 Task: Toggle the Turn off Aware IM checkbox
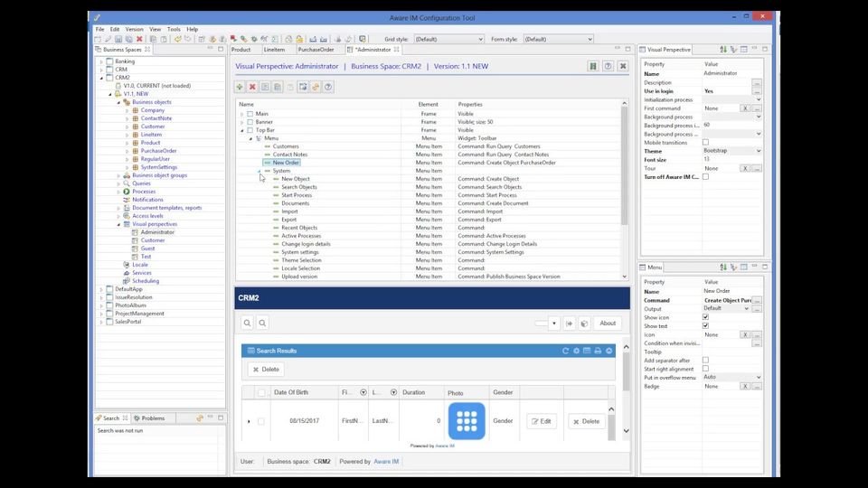pyautogui.click(x=706, y=176)
